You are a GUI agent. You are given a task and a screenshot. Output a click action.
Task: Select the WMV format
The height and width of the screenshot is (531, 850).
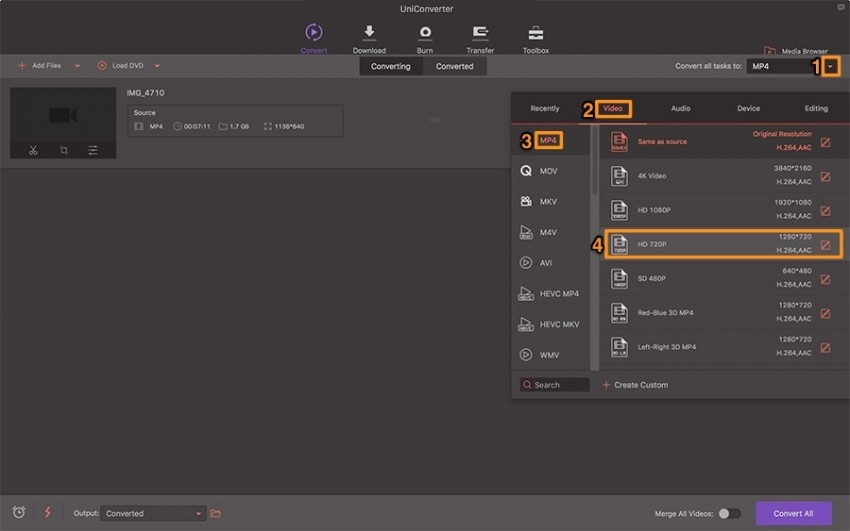point(550,355)
